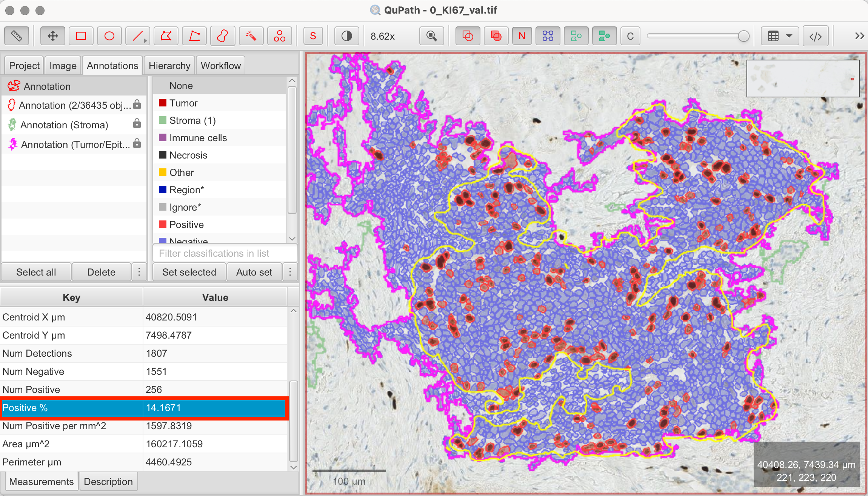Toggle selection mode S button
868x496 pixels.
pos(313,36)
